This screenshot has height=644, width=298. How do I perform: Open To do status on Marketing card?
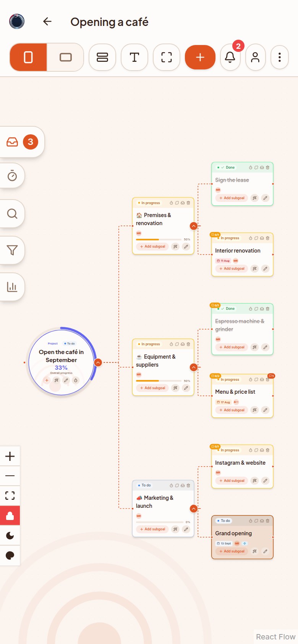click(144, 485)
